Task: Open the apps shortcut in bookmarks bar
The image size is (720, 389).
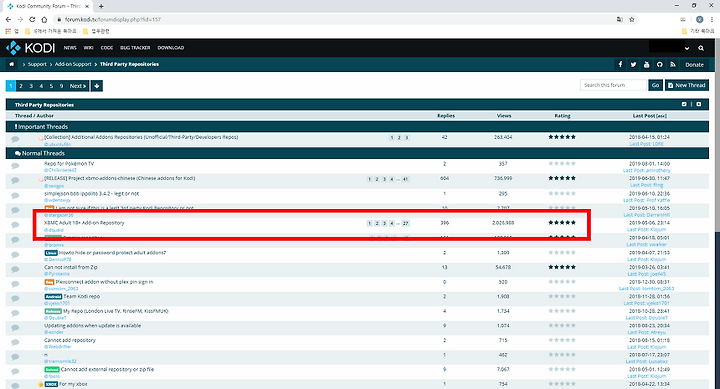Action: [x=12, y=31]
